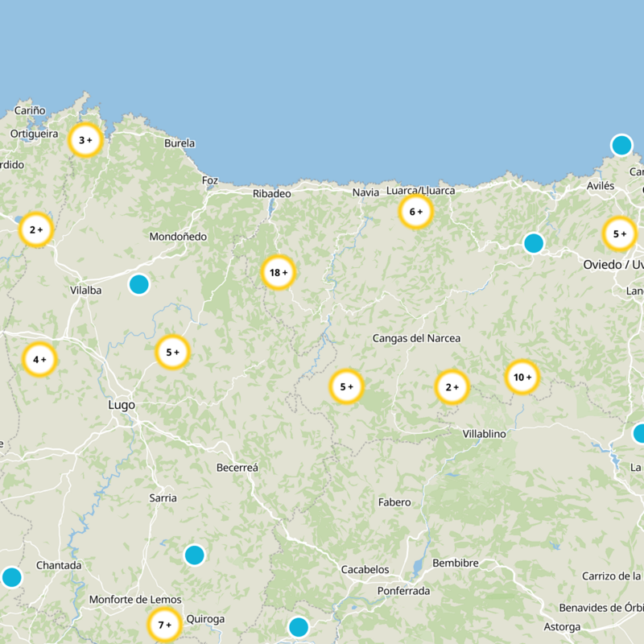Open the 2 + cluster northwest of Vilalba
Viewport: 644px width, 644px height.
[36, 229]
